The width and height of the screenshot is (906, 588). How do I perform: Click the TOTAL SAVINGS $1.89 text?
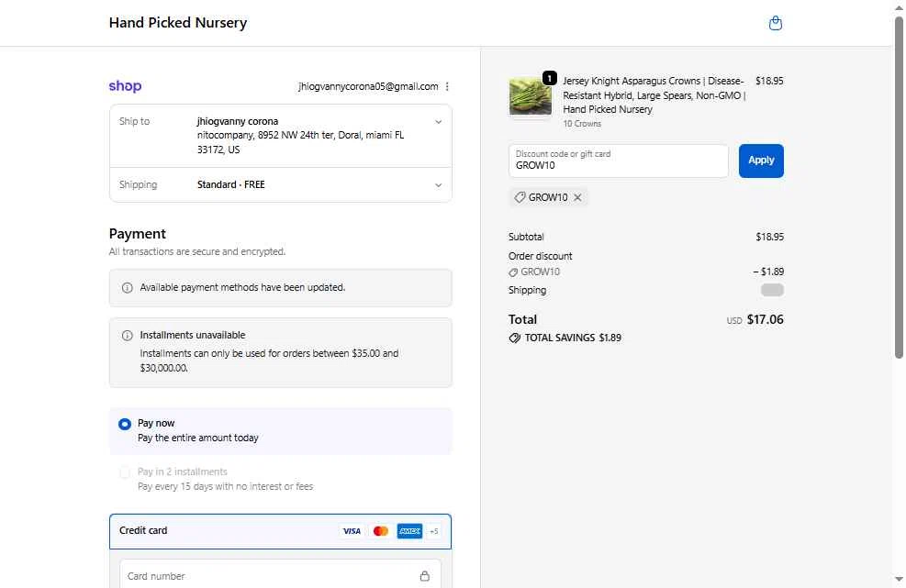pyautogui.click(x=573, y=338)
